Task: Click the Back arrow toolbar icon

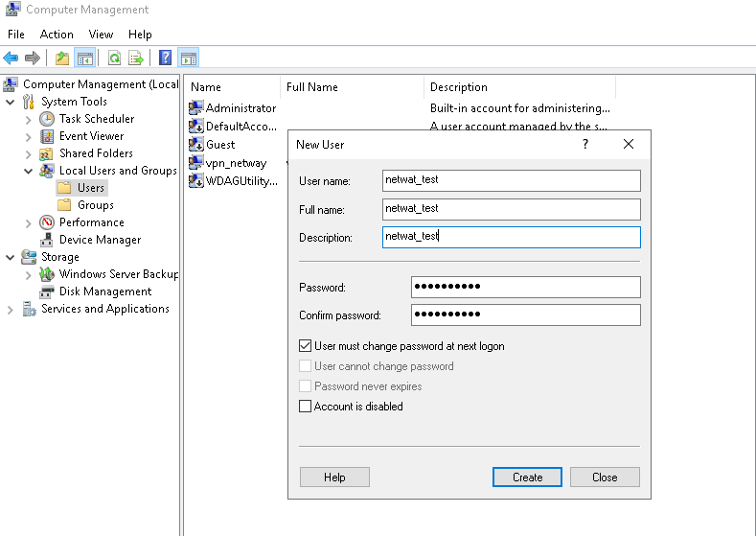Action: tap(11, 58)
